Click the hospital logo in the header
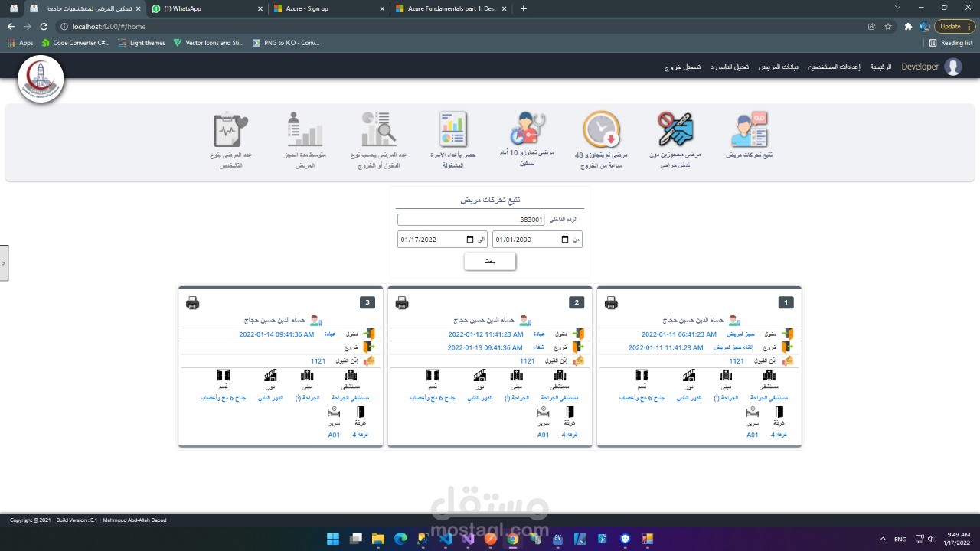 coord(41,80)
